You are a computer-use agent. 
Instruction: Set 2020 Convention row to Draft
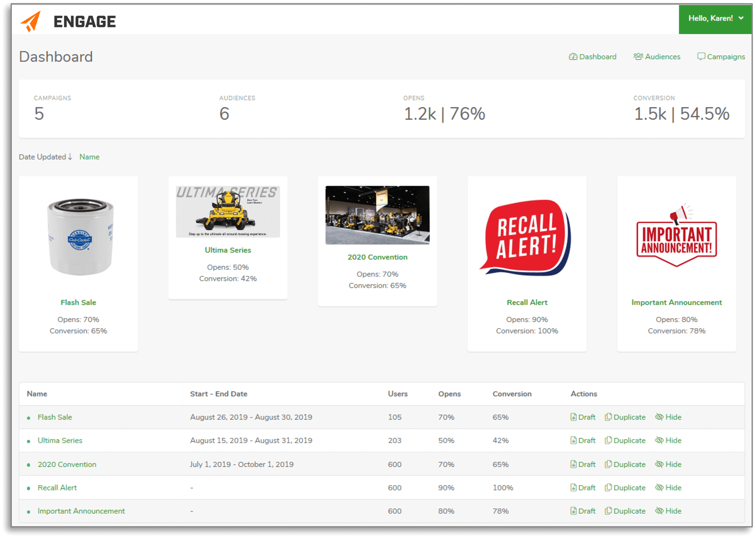[583, 464]
